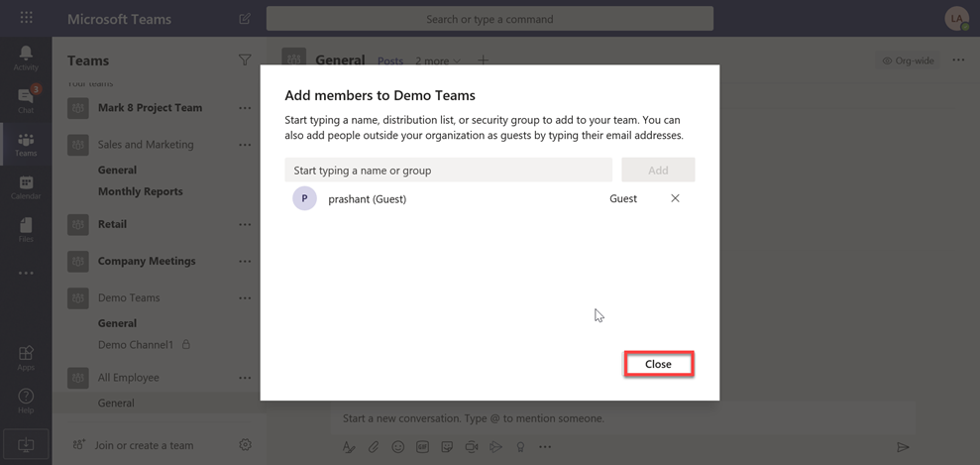The width and height of the screenshot is (980, 465).
Task: Open channel More options ellipsis in header
Action: coord(959,60)
